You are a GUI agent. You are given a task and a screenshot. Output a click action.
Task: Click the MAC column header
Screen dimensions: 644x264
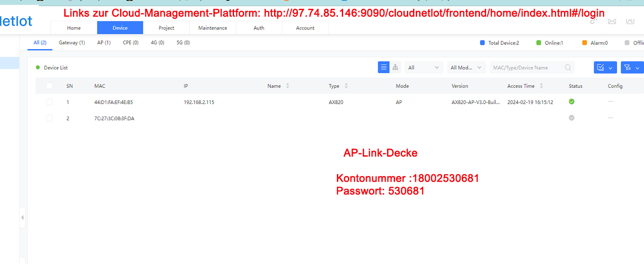coord(100,86)
